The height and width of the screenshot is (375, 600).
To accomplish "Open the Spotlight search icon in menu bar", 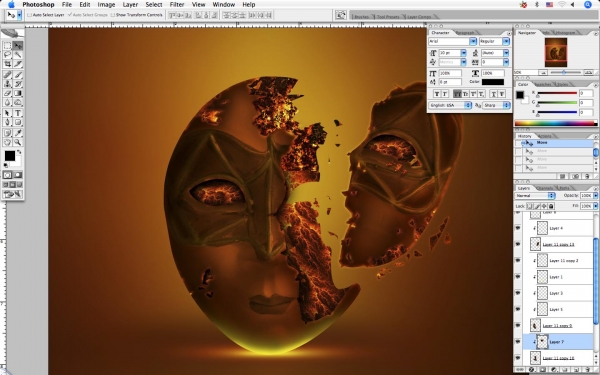I will (x=588, y=5).
